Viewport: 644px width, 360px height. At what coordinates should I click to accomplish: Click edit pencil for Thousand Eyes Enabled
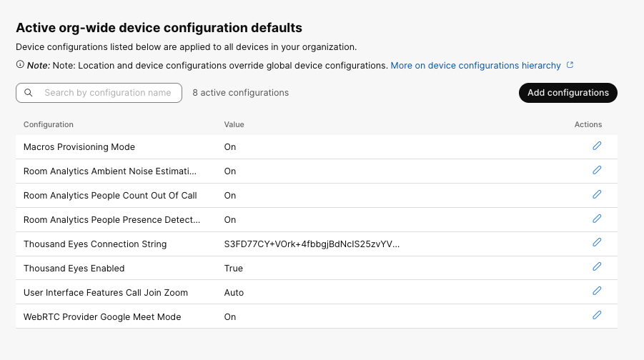[597, 267]
